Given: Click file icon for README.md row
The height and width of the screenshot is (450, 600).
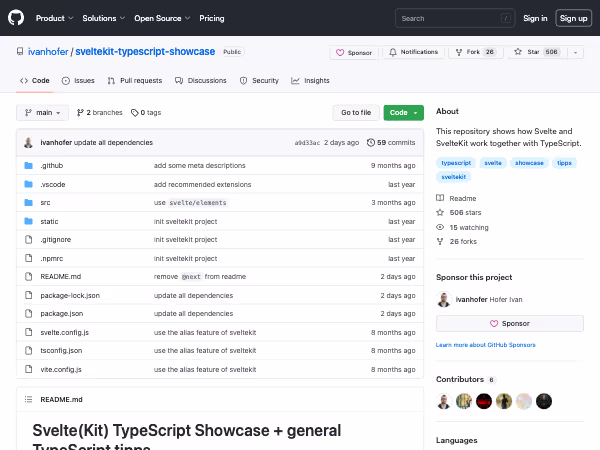Looking at the screenshot, I should point(29,276).
